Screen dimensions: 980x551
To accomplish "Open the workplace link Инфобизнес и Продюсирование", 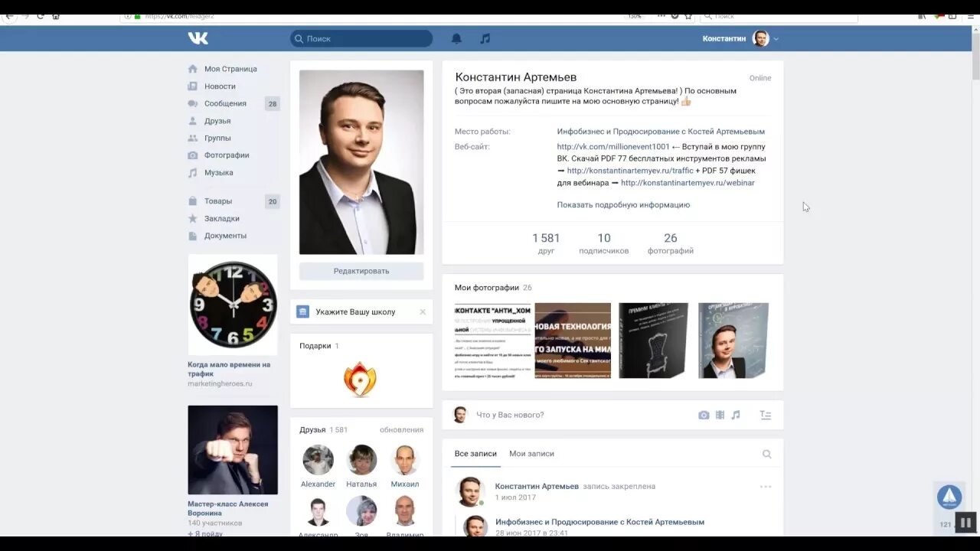I will point(661,132).
